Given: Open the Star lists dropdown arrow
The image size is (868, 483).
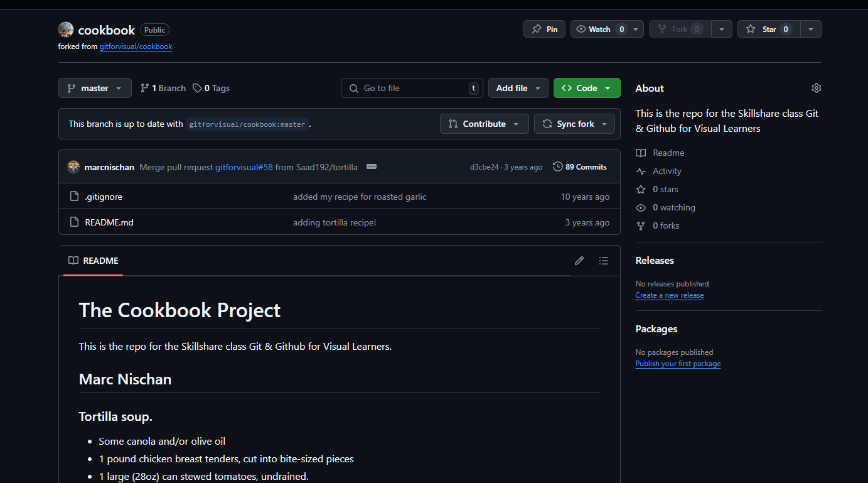Looking at the screenshot, I should point(811,29).
